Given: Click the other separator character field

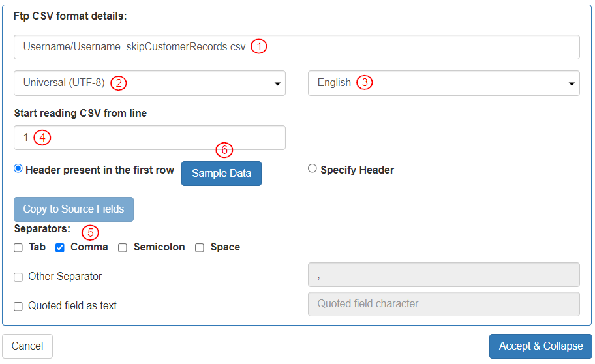Looking at the screenshot, I should (x=444, y=275).
